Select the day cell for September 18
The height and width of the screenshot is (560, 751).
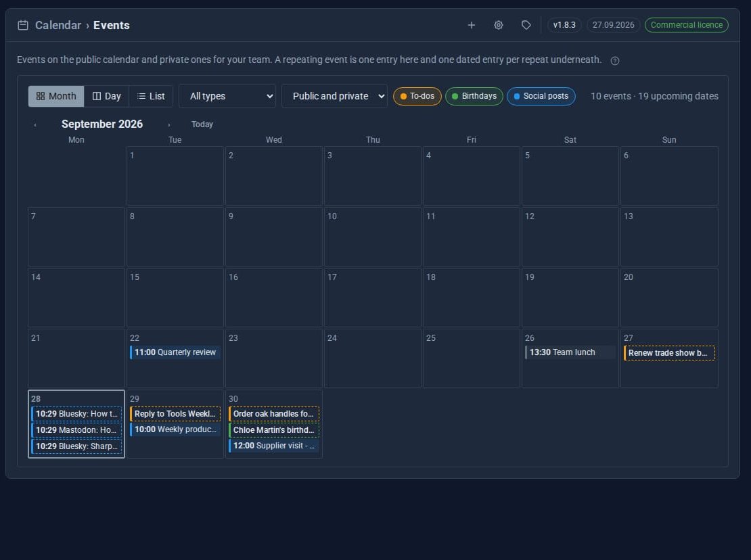click(472, 298)
